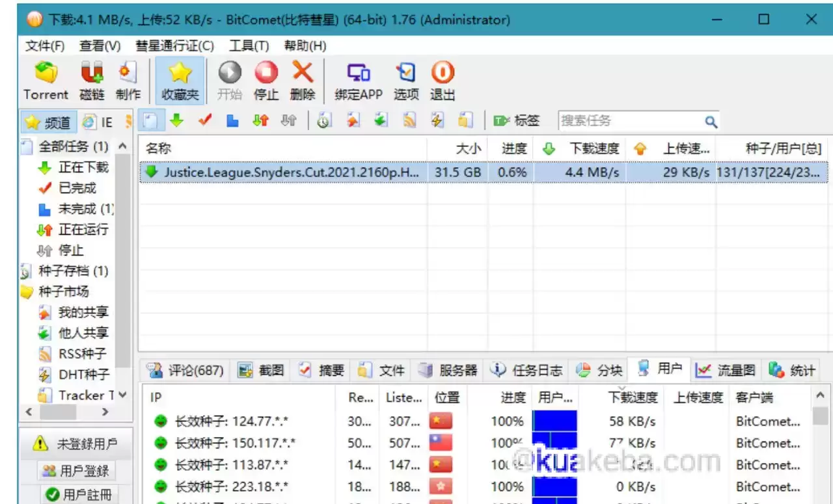Open the 制作 torrent creation tool

click(128, 79)
